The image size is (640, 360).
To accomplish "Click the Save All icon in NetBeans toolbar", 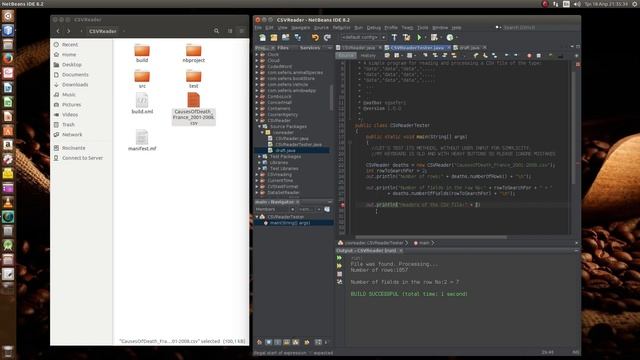I will click(x=298, y=38).
